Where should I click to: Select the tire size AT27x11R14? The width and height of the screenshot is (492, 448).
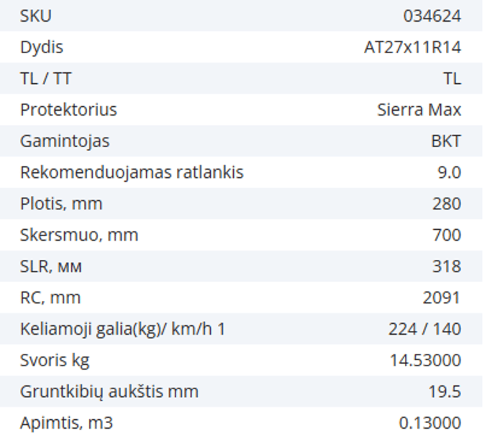(x=413, y=47)
